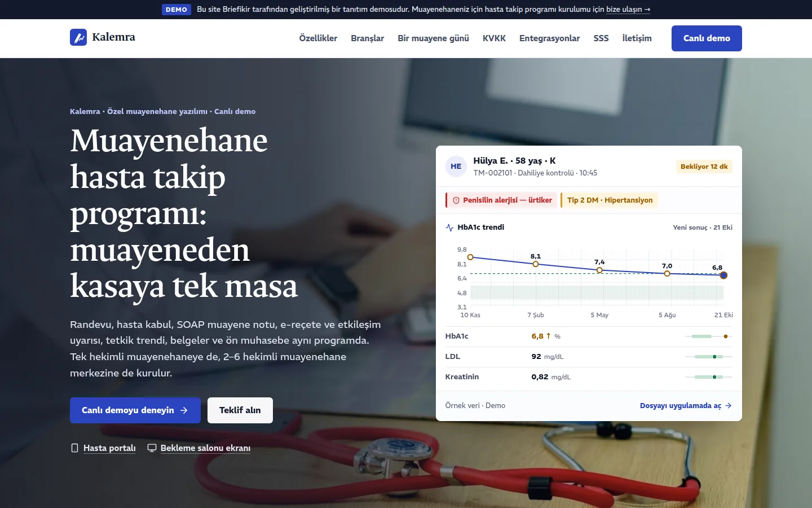Viewport: 812px width, 508px height.
Task: Click the phone icon beside Hasta portalı
Action: click(74, 448)
